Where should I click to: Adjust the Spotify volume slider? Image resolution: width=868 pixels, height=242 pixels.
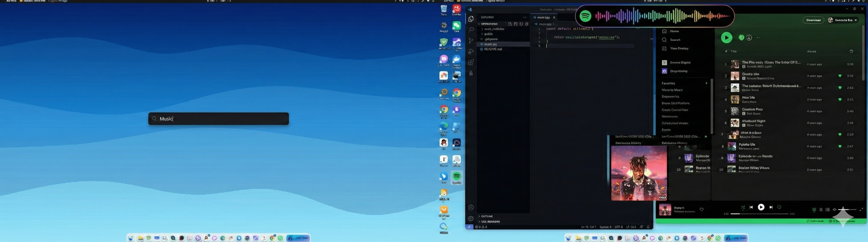click(847, 210)
